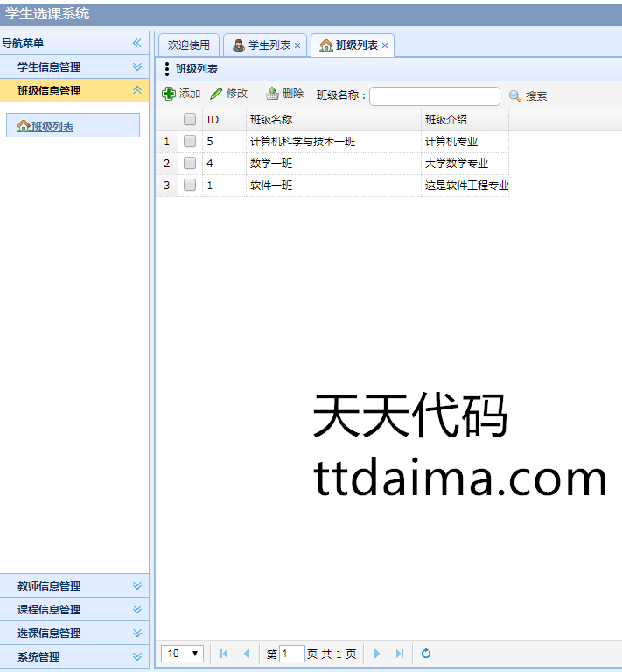Screen dimensions: 622x672
Task: Click the 班级名称 search input field
Action: [x=434, y=96]
